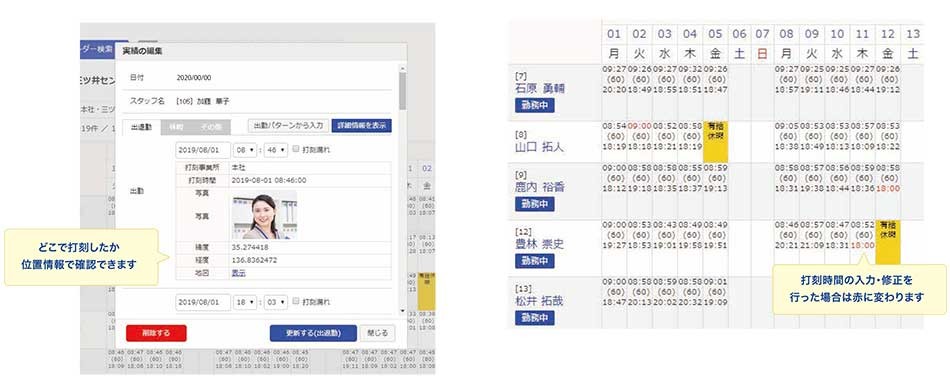Tick the 打刻漏れ checkbox beside the 18:03 time

pyautogui.click(x=296, y=301)
